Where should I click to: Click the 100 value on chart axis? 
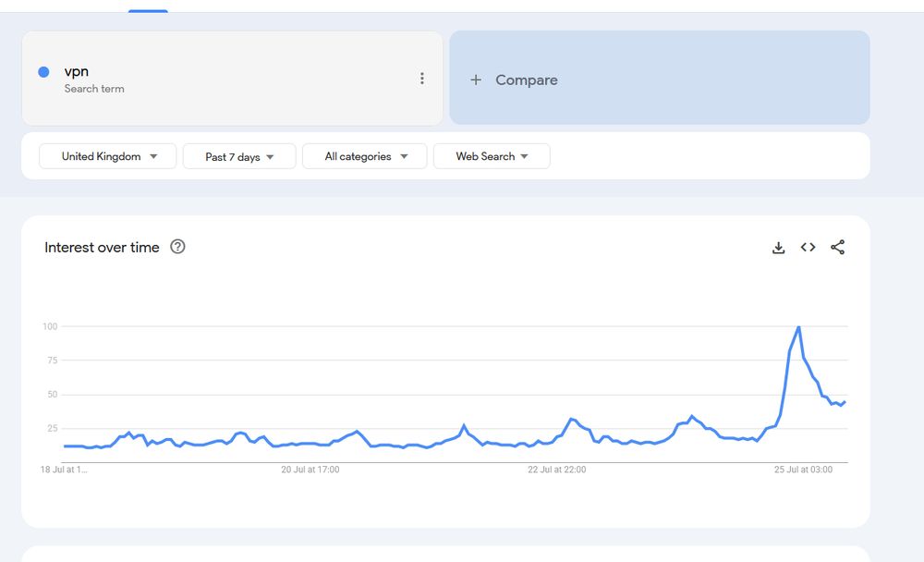tap(50, 326)
